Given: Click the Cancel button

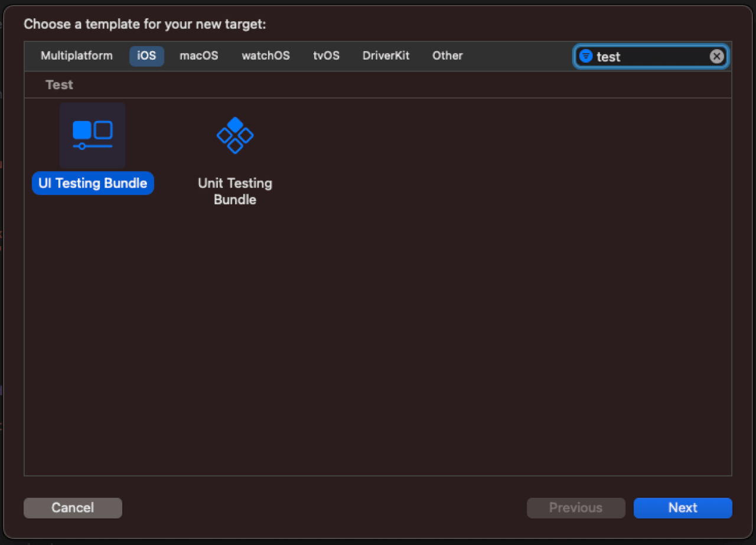Looking at the screenshot, I should (x=73, y=508).
